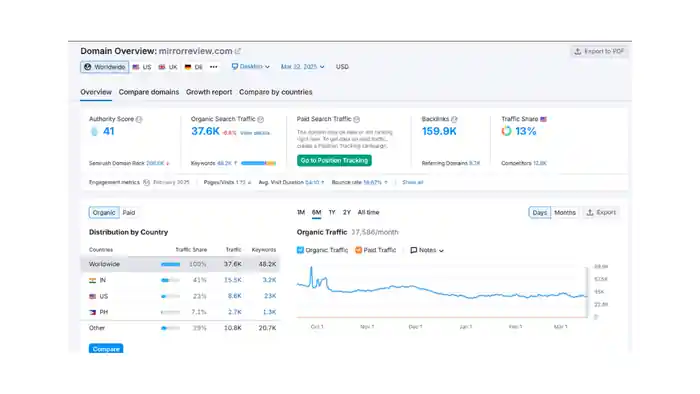Open Competitors value link
The width and height of the screenshot is (700, 394).
pos(540,163)
